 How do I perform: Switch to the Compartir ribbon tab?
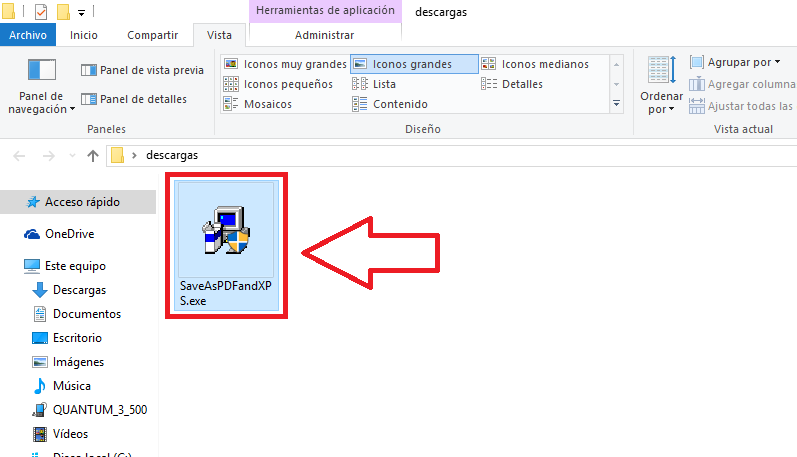click(152, 35)
